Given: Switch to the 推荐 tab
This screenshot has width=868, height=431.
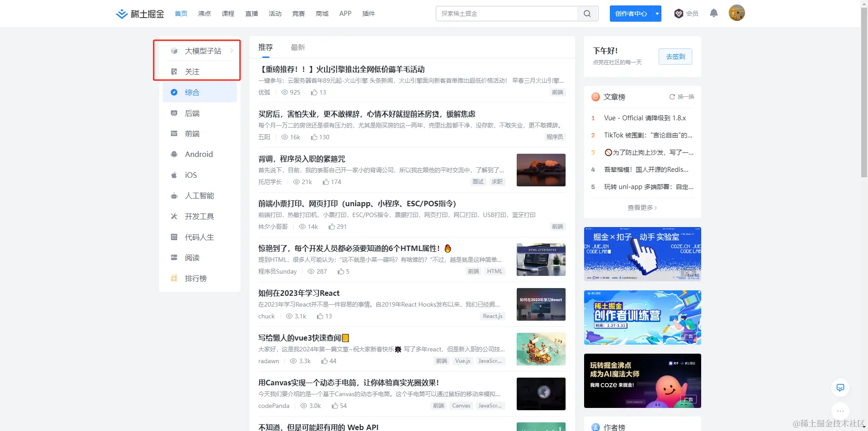Looking at the screenshot, I should coord(266,47).
